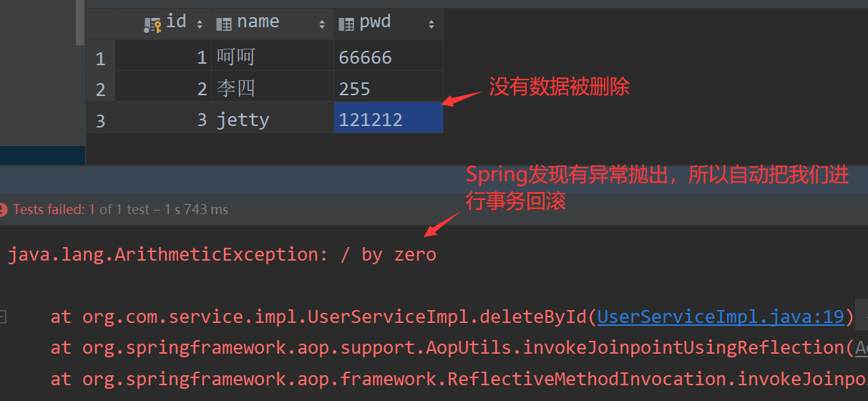
Task: Click the red Tests failed error icon
Action: click(x=4, y=210)
